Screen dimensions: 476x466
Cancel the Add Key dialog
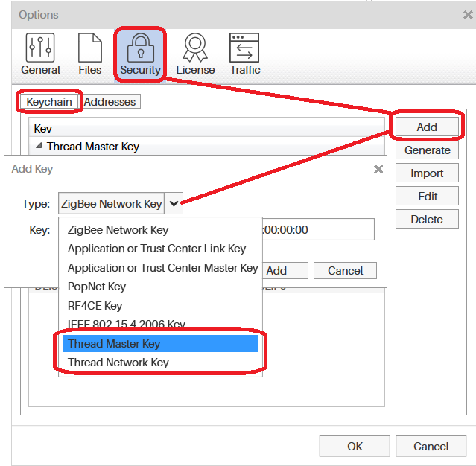345,271
